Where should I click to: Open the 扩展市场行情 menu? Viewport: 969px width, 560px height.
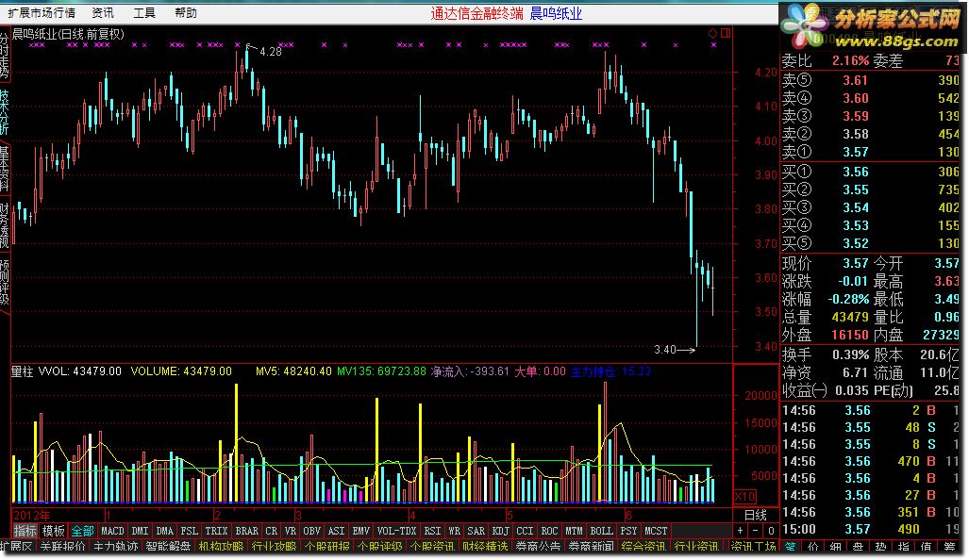[x=42, y=12]
